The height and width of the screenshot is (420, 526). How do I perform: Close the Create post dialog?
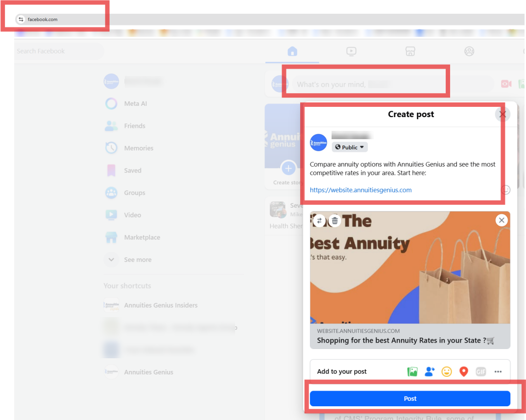(502, 115)
